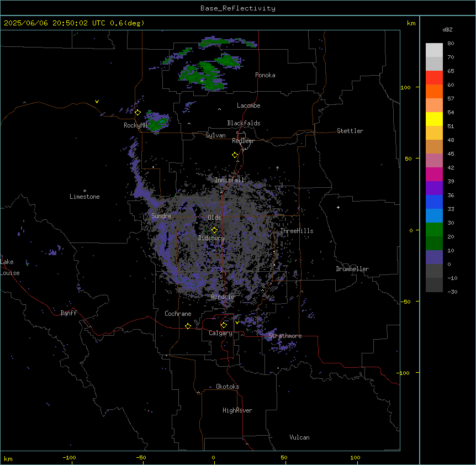
Task: Select the light gray legend swatch below 80
Action: [434, 50]
